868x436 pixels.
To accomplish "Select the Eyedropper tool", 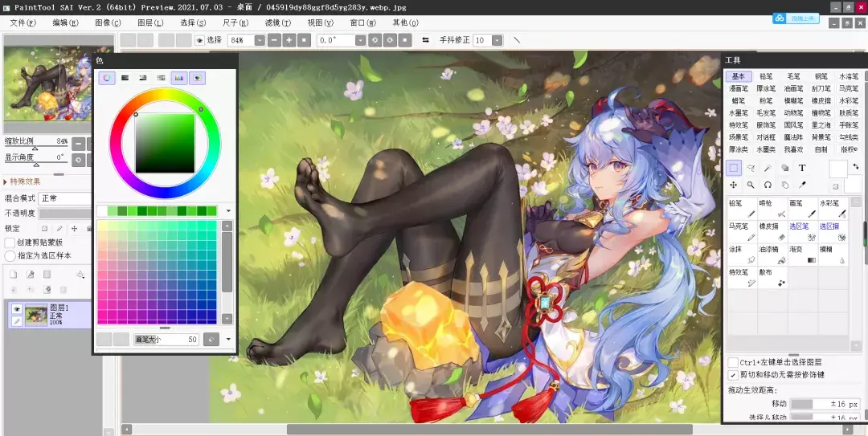I will click(802, 185).
